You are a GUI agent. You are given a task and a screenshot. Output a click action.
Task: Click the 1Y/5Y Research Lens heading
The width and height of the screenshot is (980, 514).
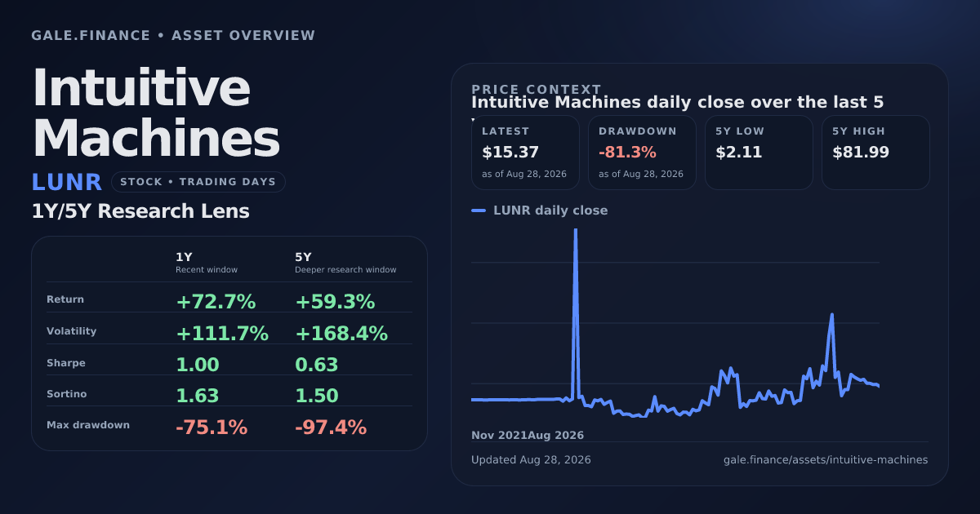(140, 211)
